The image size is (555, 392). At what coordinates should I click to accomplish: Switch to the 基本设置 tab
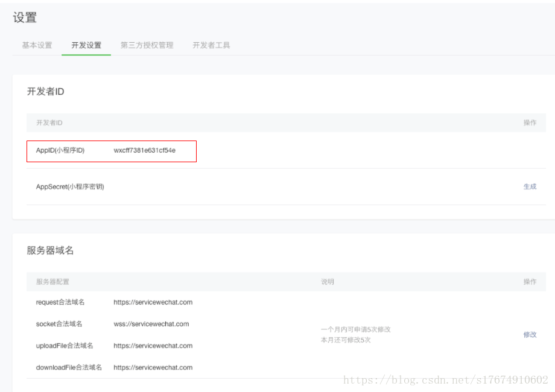(37, 45)
